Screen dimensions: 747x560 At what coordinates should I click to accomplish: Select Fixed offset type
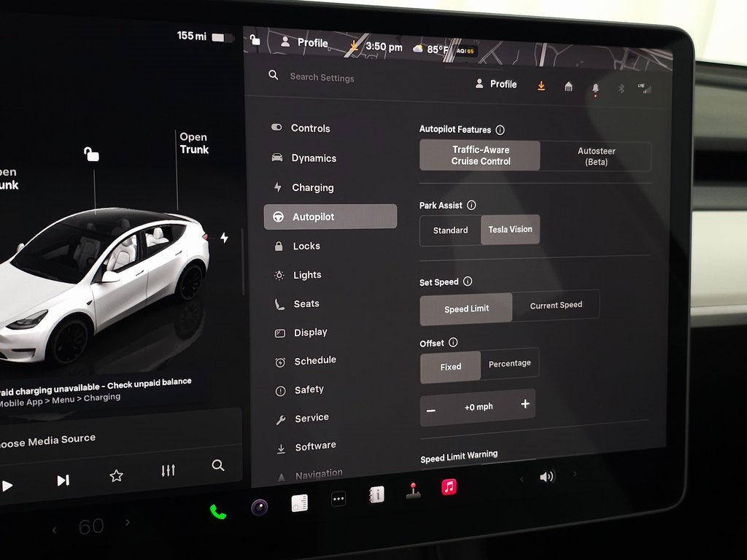pyautogui.click(x=450, y=367)
